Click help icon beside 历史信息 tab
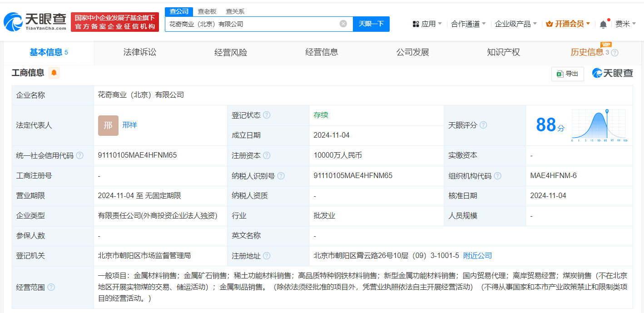The height and width of the screenshot is (313, 644). 615,53
